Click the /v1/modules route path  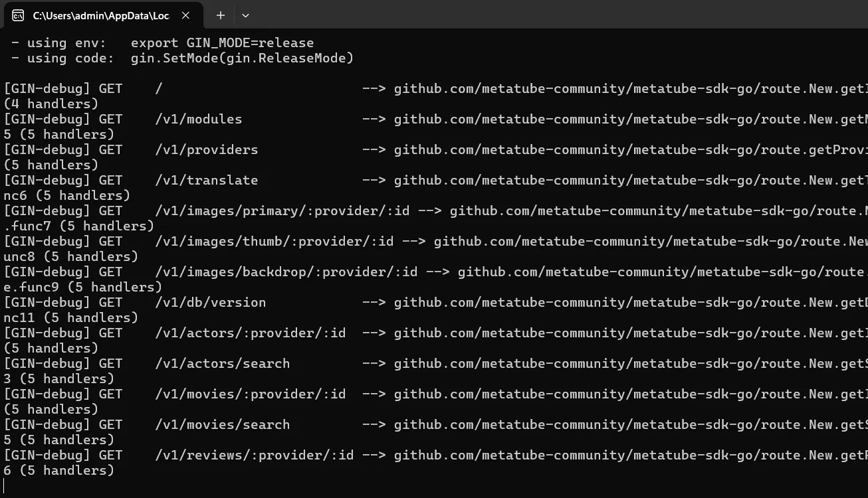[x=199, y=120]
